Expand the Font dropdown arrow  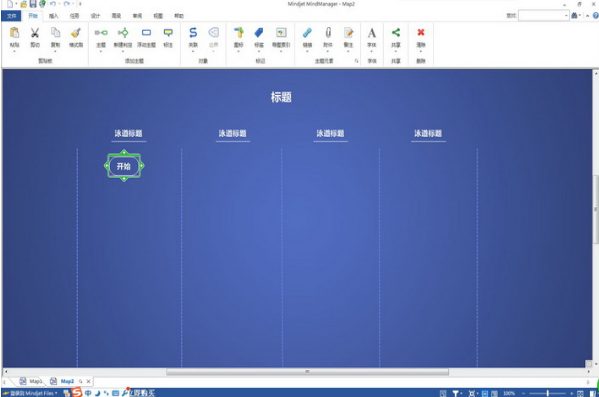(372, 51)
